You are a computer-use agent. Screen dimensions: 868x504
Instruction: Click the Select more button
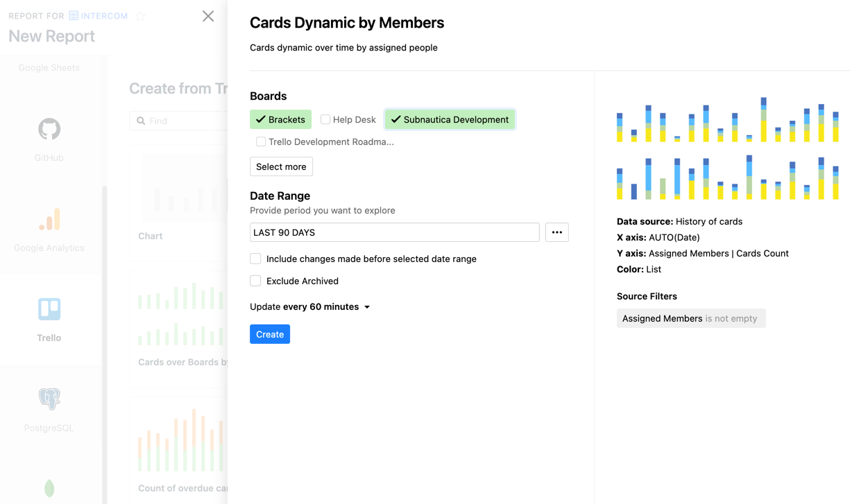(x=281, y=166)
